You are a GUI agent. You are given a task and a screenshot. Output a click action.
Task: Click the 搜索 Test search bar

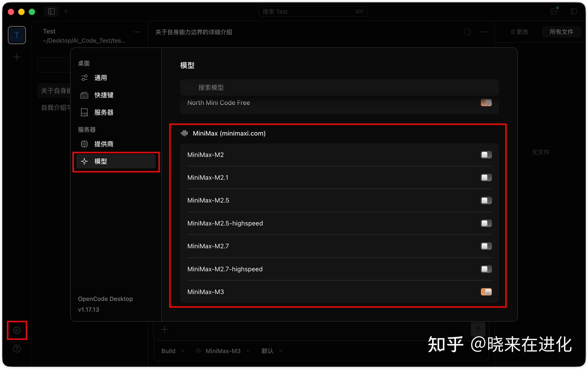point(313,11)
